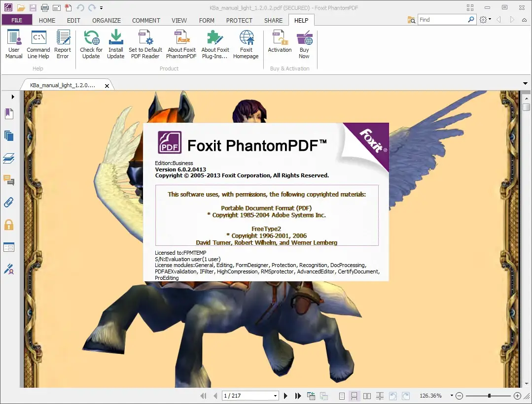Open About Foxit PhantomPDF

point(181,44)
